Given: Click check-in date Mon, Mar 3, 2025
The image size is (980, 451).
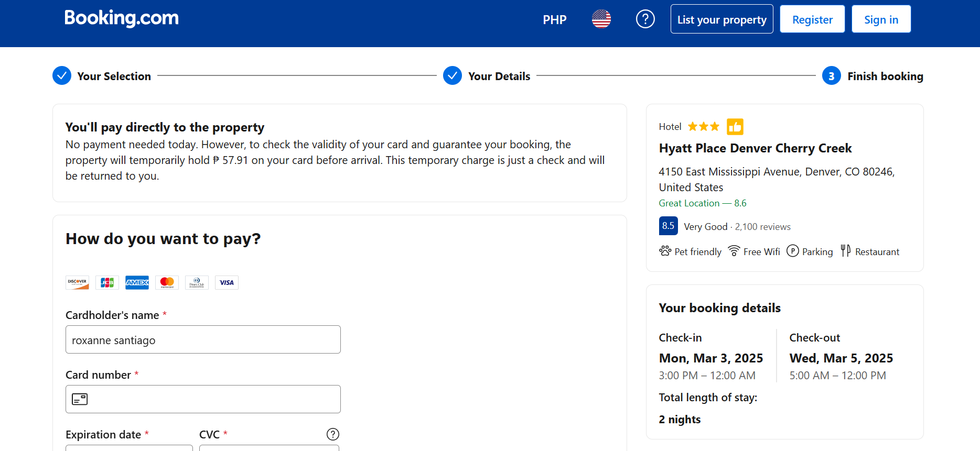Looking at the screenshot, I should [711, 358].
